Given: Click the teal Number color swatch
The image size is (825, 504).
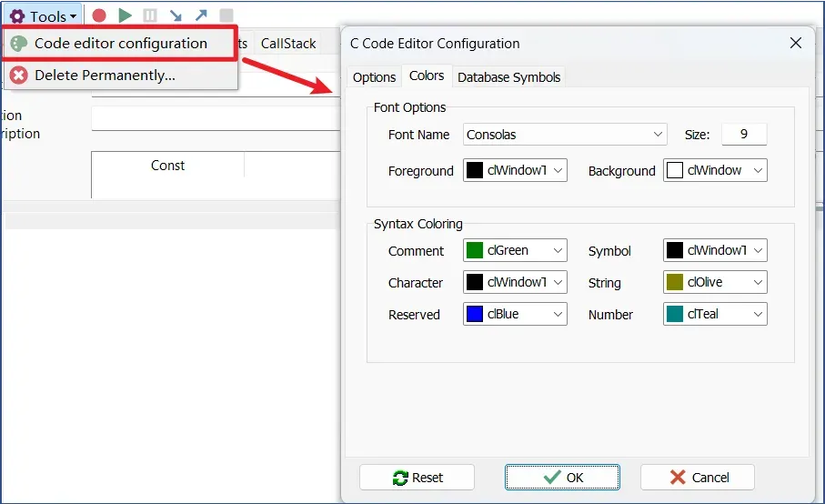Looking at the screenshot, I should coord(675,314).
